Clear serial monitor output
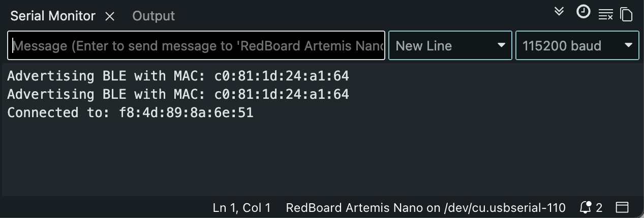This screenshot has width=644, height=218. 605,14
